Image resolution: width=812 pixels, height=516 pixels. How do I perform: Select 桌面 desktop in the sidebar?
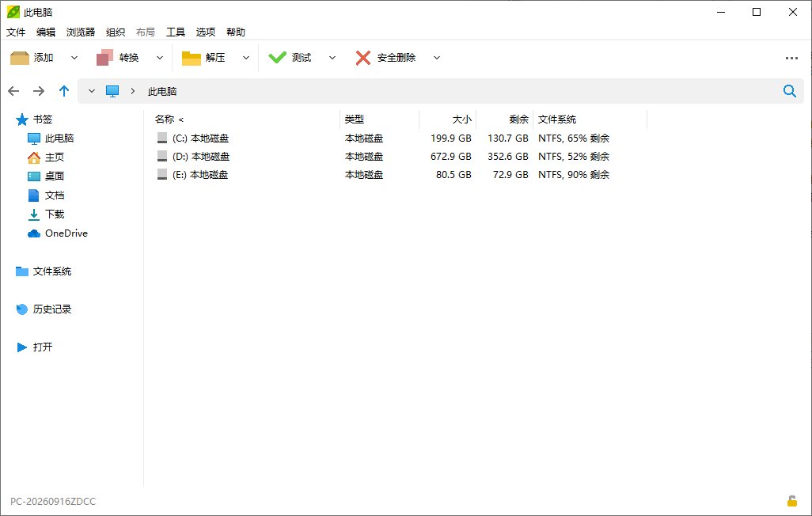46,176
